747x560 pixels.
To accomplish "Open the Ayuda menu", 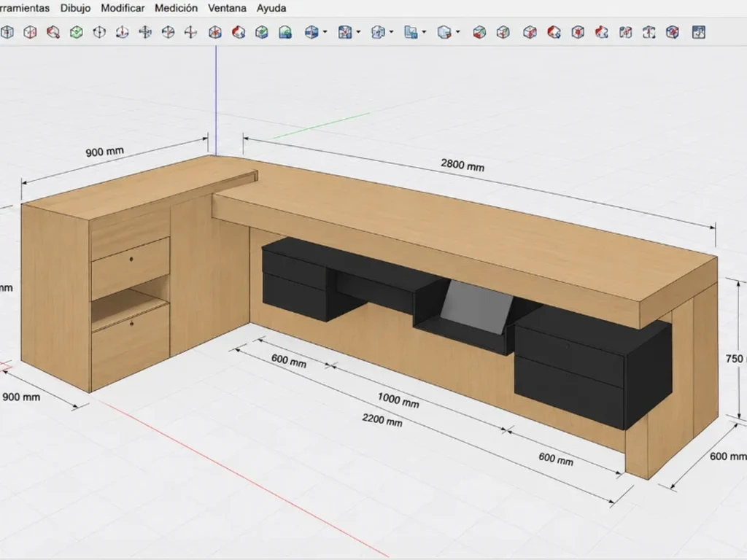I will point(271,8).
